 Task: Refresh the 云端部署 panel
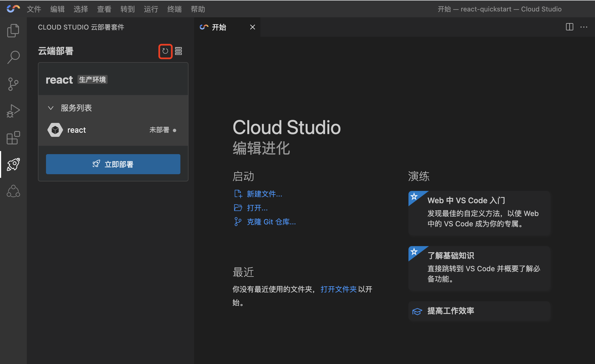[165, 51]
